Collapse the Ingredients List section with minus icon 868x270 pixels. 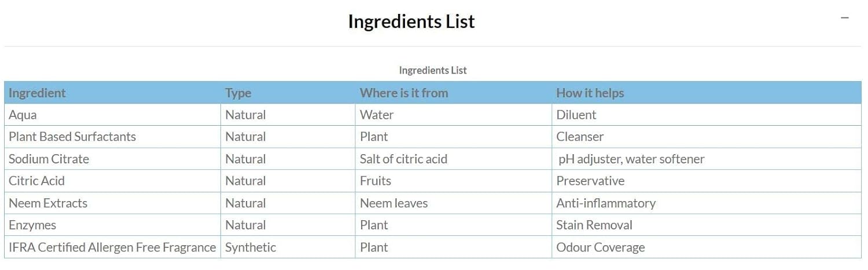(845, 18)
